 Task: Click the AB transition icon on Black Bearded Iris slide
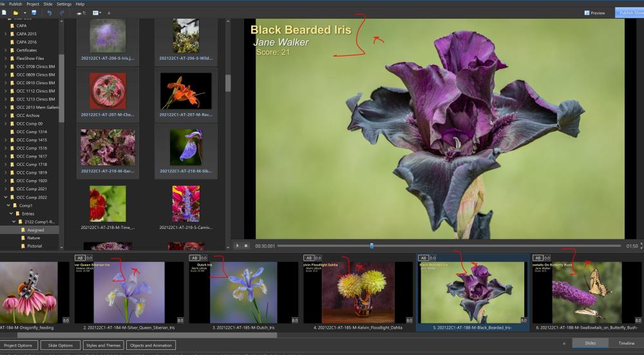423,258
